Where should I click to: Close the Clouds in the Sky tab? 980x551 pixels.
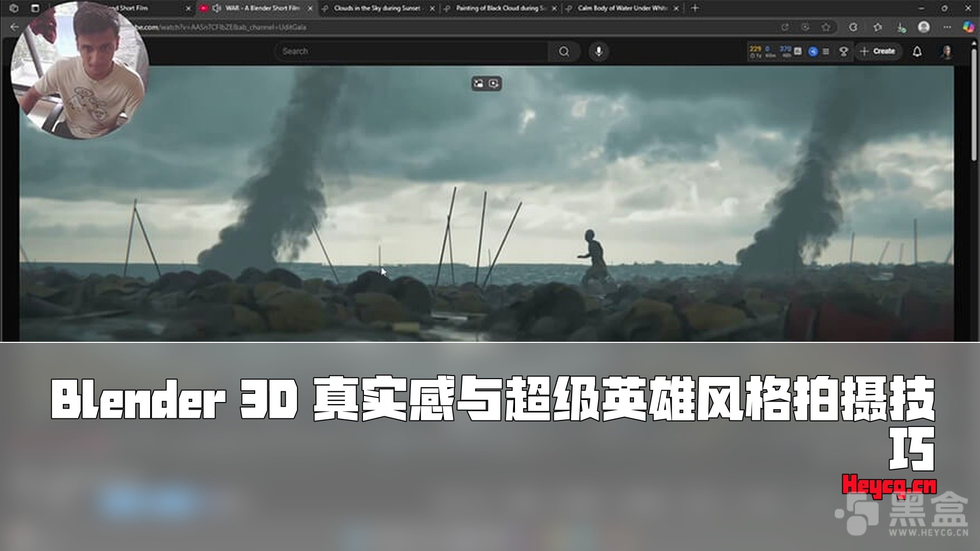(432, 8)
